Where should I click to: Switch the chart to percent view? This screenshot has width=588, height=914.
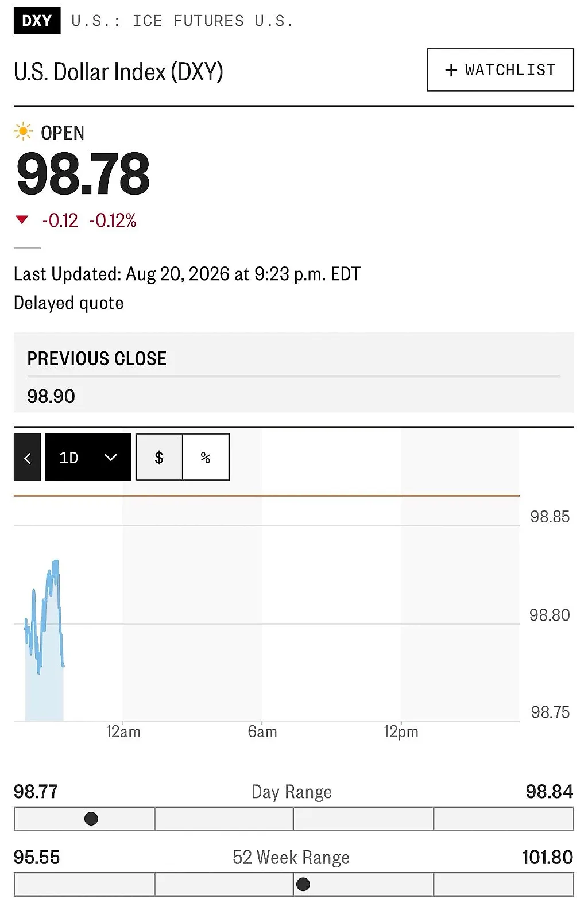pos(206,458)
